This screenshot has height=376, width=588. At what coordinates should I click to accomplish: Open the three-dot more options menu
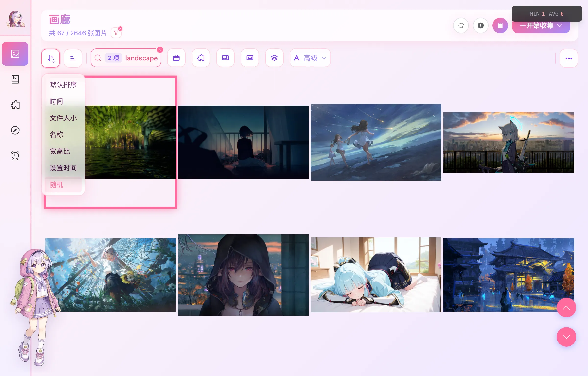point(569,58)
